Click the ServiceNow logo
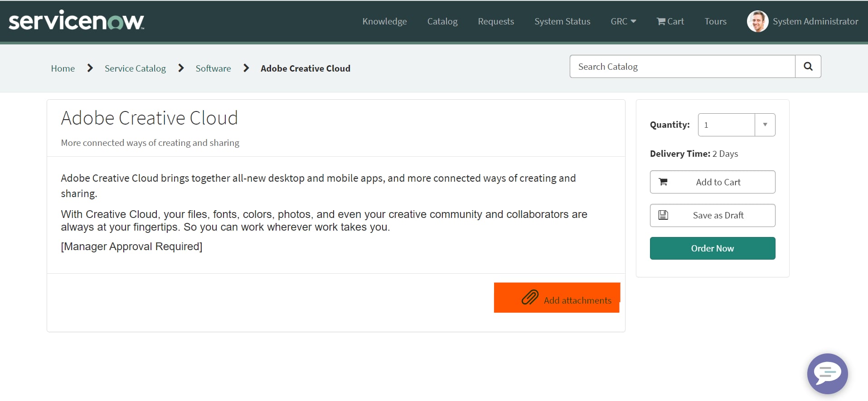The height and width of the screenshot is (401, 868). [x=76, y=21]
